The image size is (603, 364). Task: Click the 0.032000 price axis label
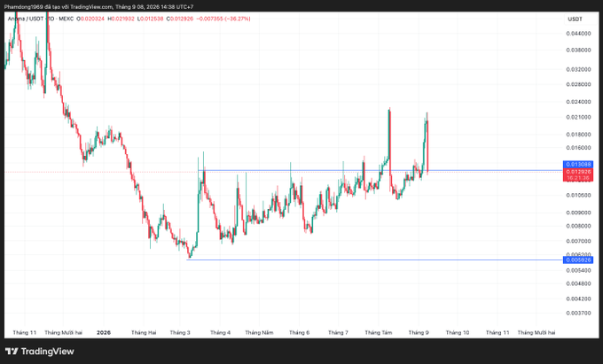click(578, 69)
